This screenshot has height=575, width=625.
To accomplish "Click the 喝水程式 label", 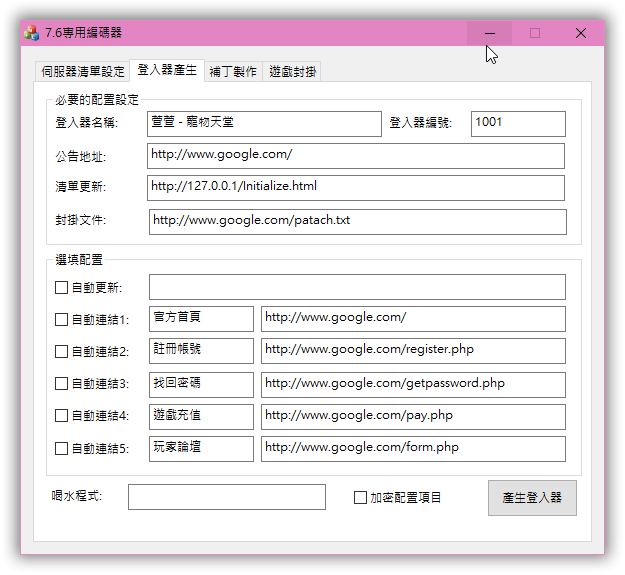I will coord(77,496).
